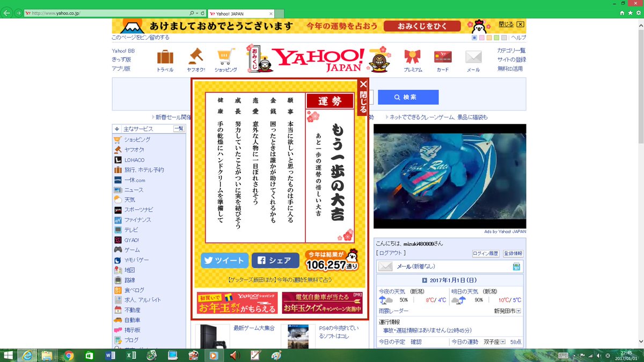Open ショッピング in the services sidebar
The width and height of the screenshot is (644, 362).
point(137,139)
